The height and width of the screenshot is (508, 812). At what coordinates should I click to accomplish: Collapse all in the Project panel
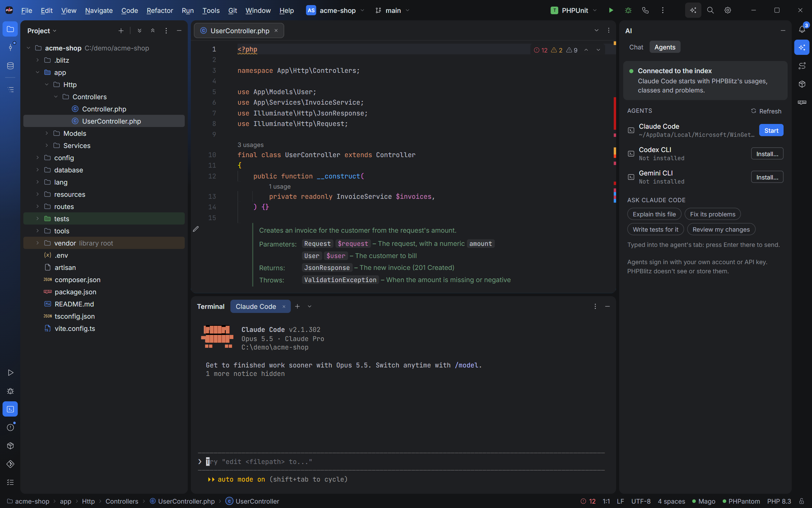tap(153, 31)
